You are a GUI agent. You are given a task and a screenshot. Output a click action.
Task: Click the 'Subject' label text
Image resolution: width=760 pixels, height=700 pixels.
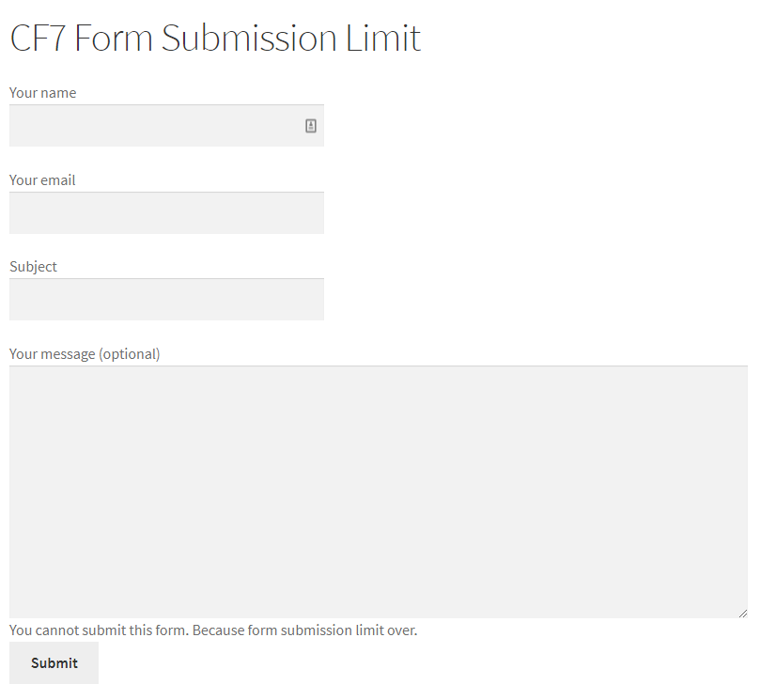click(34, 267)
